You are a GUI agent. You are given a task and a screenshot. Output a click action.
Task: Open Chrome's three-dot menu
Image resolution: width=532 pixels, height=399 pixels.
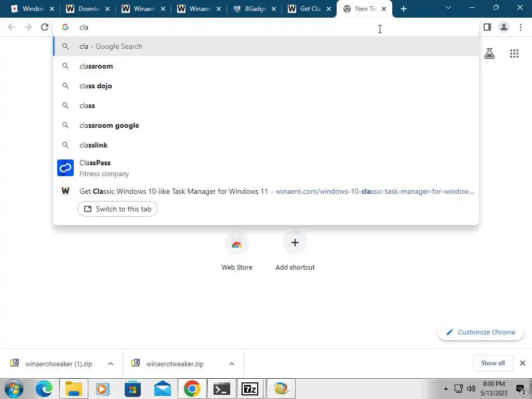521,27
